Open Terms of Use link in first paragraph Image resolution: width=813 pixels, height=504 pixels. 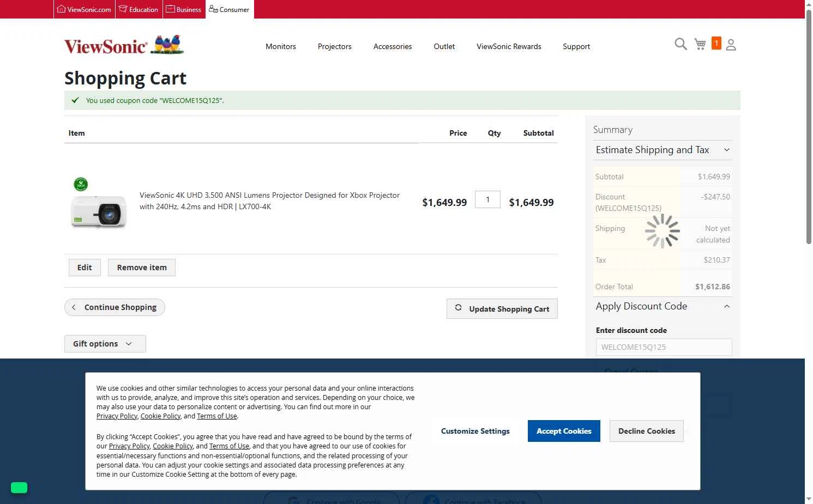(217, 416)
